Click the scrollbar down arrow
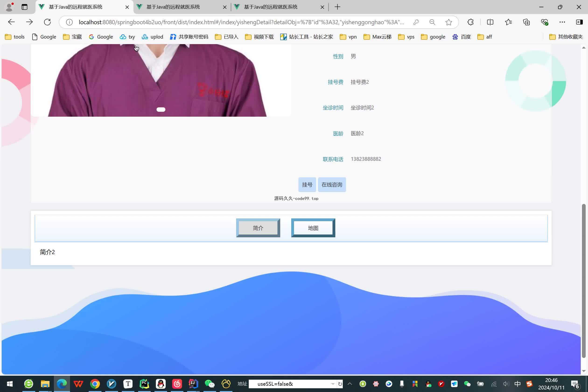The height and width of the screenshot is (392, 588). [x=584, y=371]
